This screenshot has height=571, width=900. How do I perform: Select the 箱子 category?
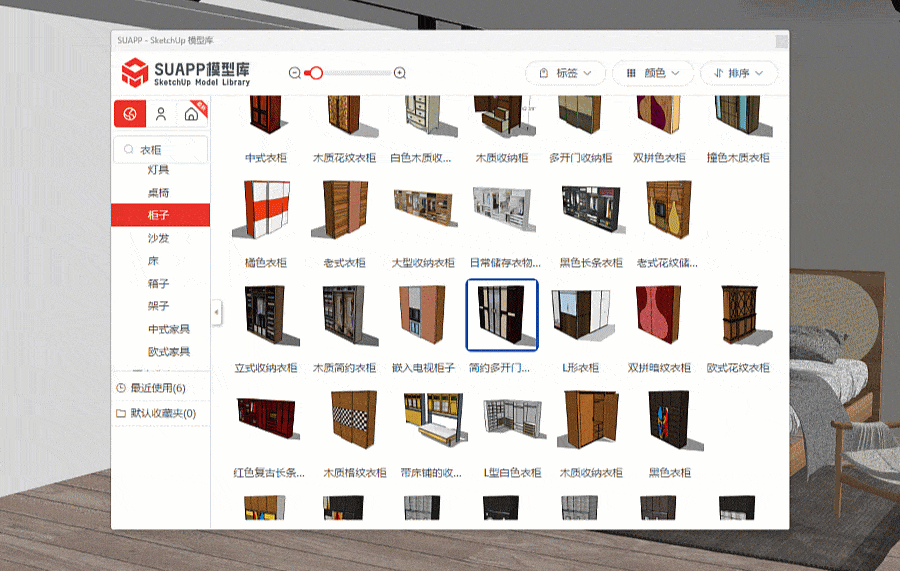point(158,283)
